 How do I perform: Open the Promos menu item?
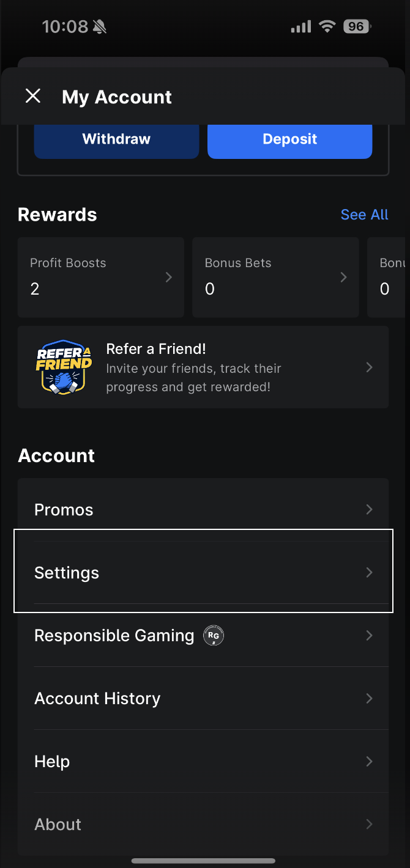pos(203,509)
